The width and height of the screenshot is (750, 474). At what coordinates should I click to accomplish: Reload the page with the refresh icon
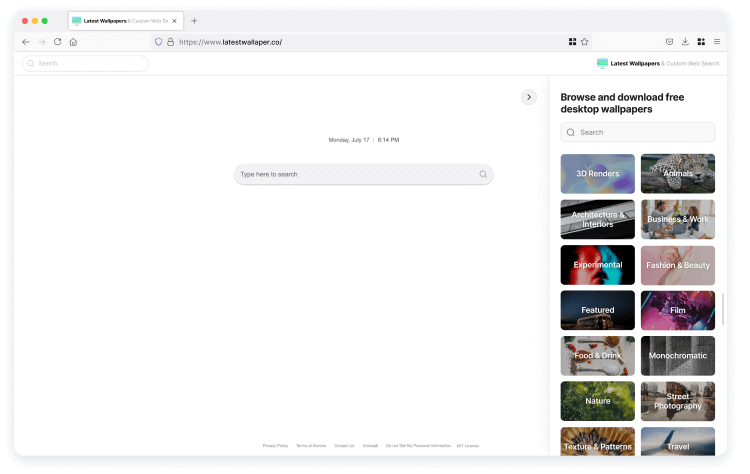tap(57, 42)
